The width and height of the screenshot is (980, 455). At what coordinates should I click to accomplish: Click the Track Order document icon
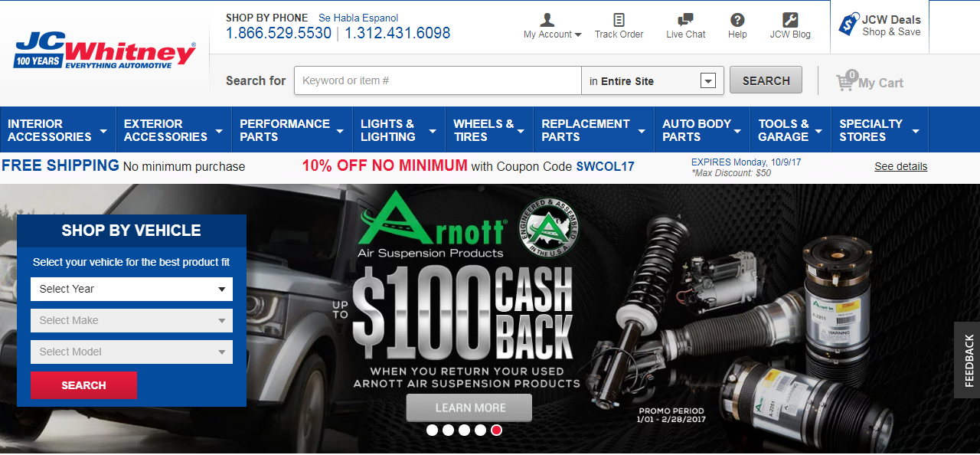(x=619, y=20)
